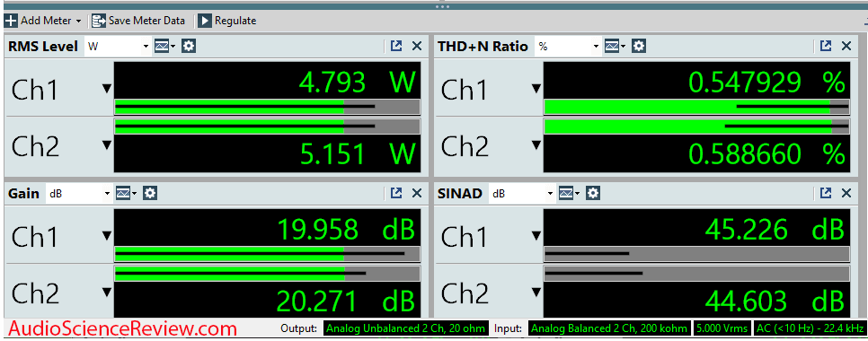
Task: Click the Ch1 Gain bar graph
Action: 268,254
